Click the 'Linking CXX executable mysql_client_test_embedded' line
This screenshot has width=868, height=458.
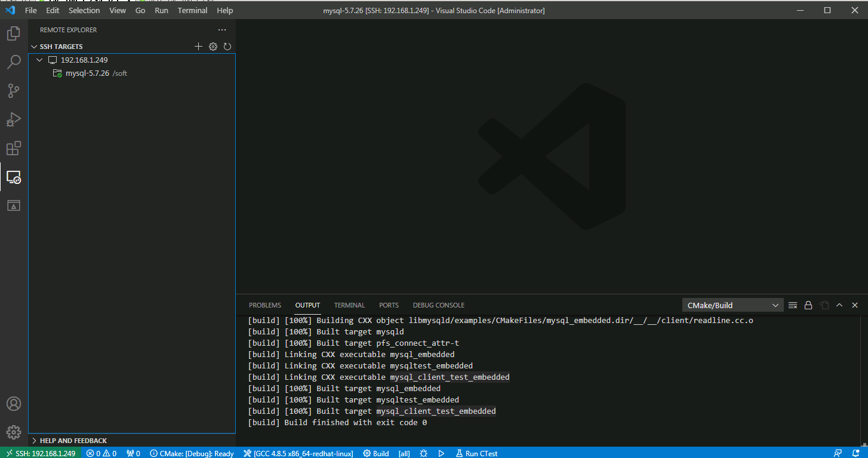click(378, 377)
